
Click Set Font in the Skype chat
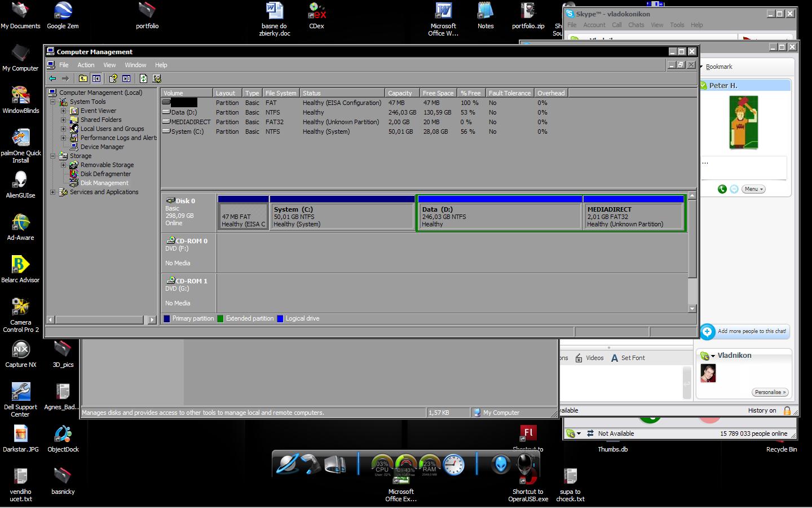628,358
